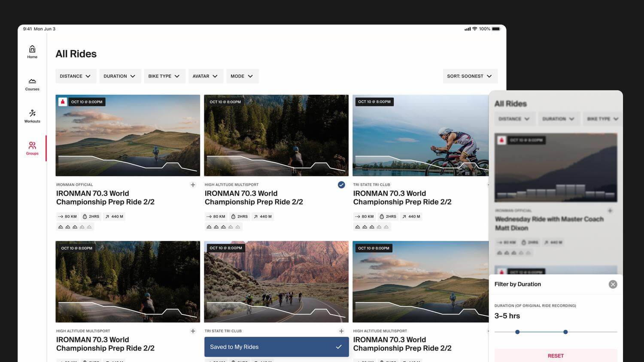Screen dimensions: 644x362
Task: Expand the DURATION filter dropdown
Action: [120, 76]
